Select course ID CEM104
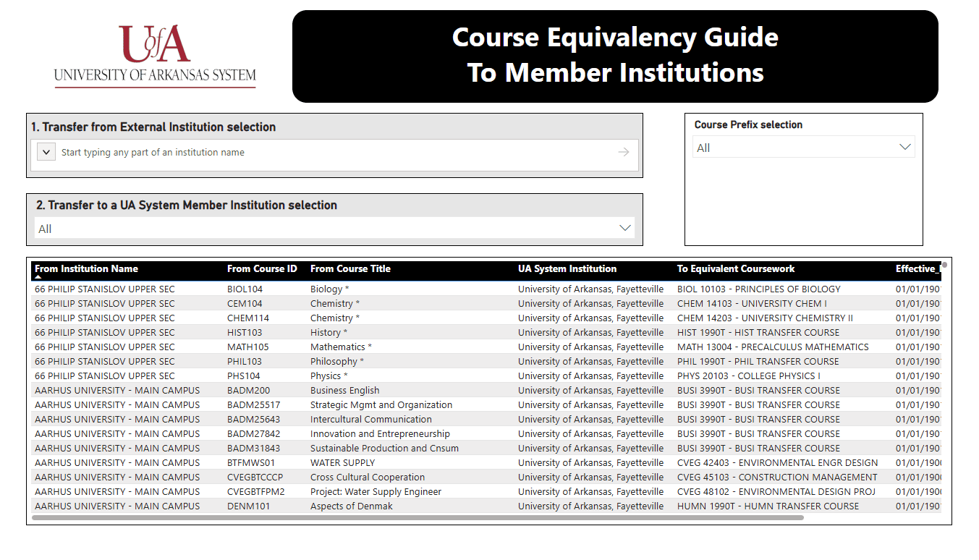The height and width of the screenshot is (560, 979). tap(245, 303)
